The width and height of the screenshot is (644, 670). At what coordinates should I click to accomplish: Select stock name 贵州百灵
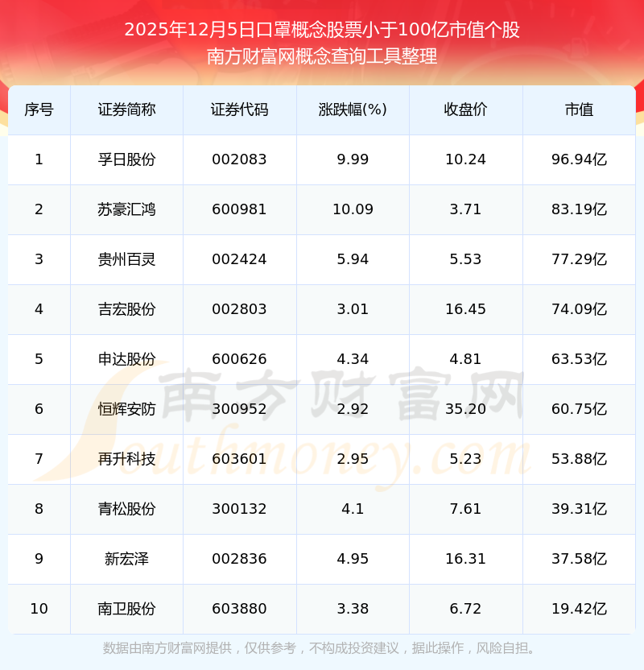(x=127, y=259)
